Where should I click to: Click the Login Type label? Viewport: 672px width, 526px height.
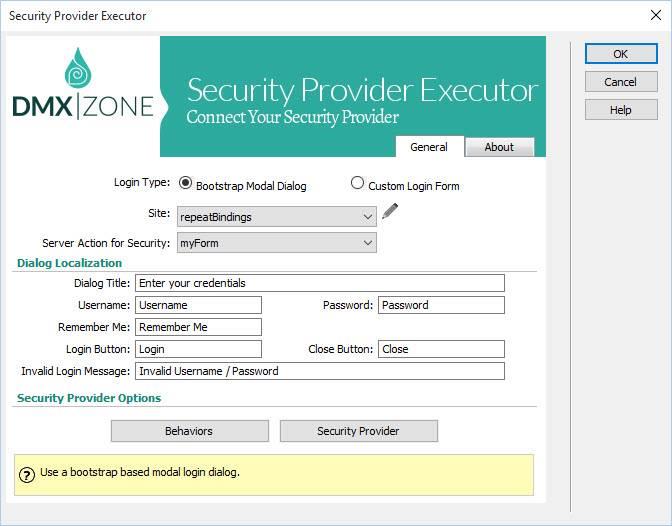tap(142, 182)
